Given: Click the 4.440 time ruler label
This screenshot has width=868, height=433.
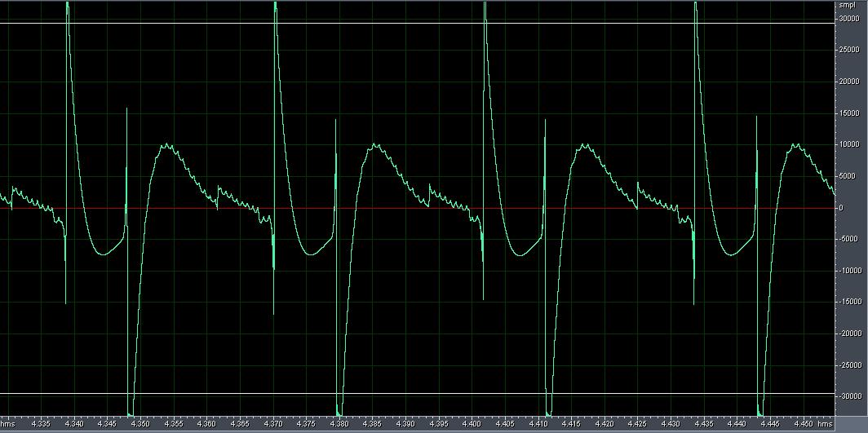Looking at the screenshot, I should point(738,424).
